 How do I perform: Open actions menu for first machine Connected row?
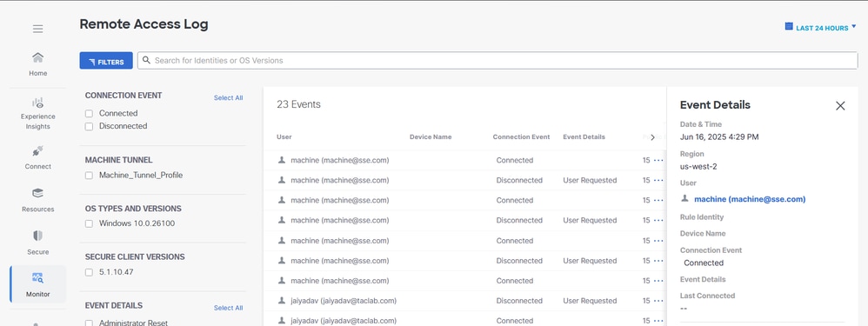[658, 161]
